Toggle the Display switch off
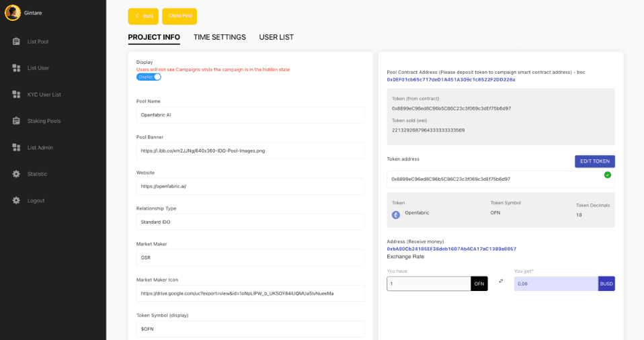 (x=149, y=77)
